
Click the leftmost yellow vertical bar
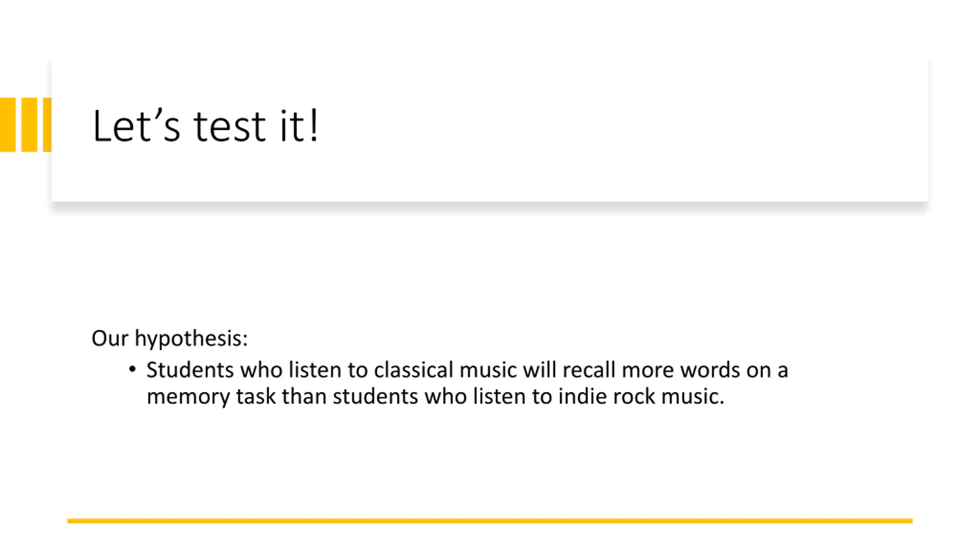click(x=8, y=125)
